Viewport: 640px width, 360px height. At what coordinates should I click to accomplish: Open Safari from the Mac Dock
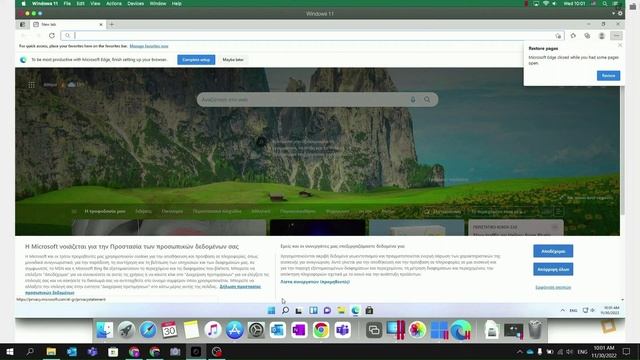[x=148, y=330]
